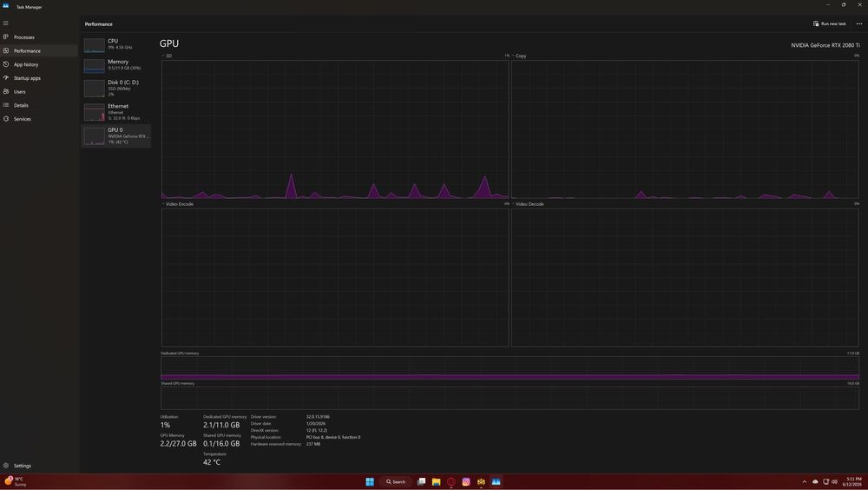Screen dimensions: 868x490
Task: Open the red circular taskbar app
Action: [451, 481]
